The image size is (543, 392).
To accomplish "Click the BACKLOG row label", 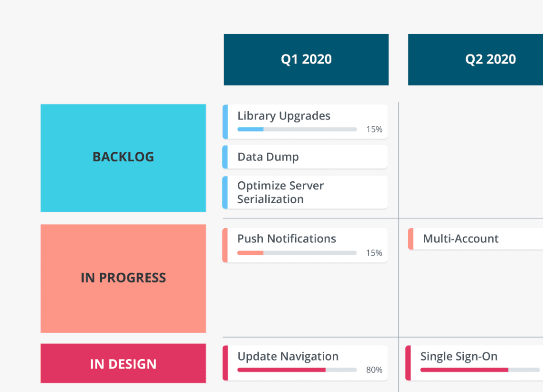I will 123,158.
